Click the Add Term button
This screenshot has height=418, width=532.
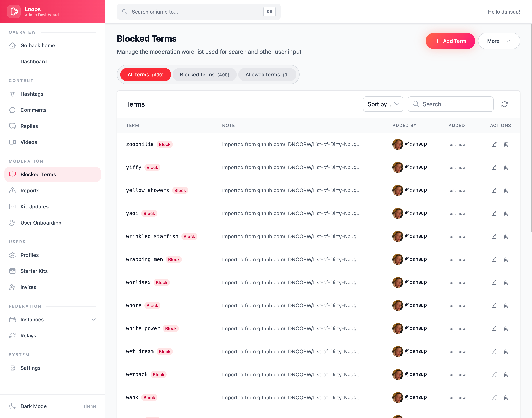(450, 41)
